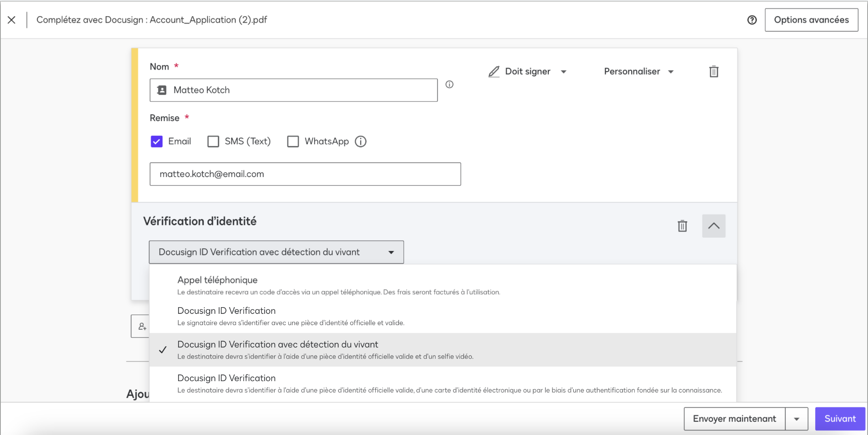Show info icon beside the Nom field
868x435 pixels.
pos(449,84)
